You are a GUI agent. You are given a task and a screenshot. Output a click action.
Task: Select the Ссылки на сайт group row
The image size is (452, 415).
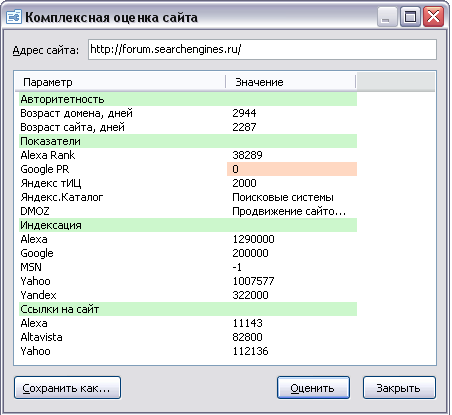(188, 309)
